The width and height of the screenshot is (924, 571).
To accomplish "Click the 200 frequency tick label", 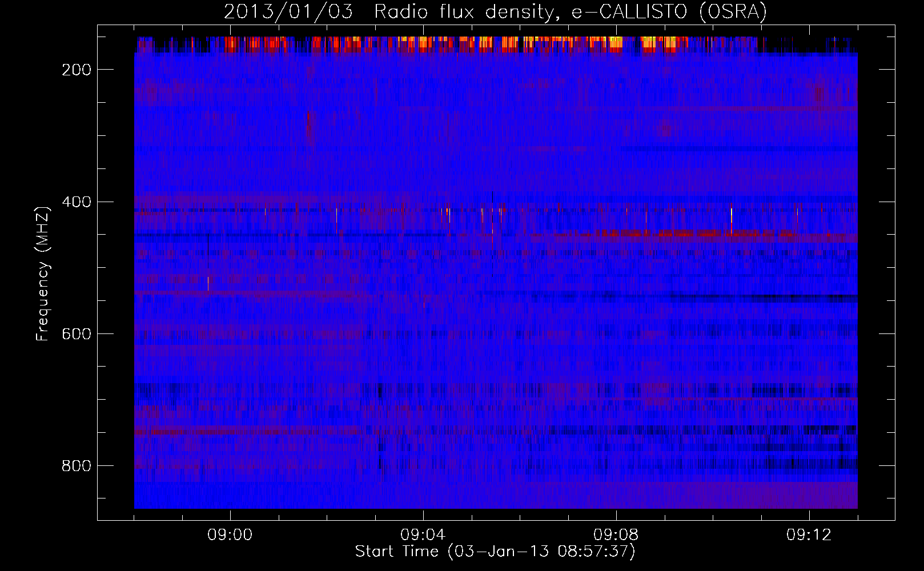I will (77, 70).
